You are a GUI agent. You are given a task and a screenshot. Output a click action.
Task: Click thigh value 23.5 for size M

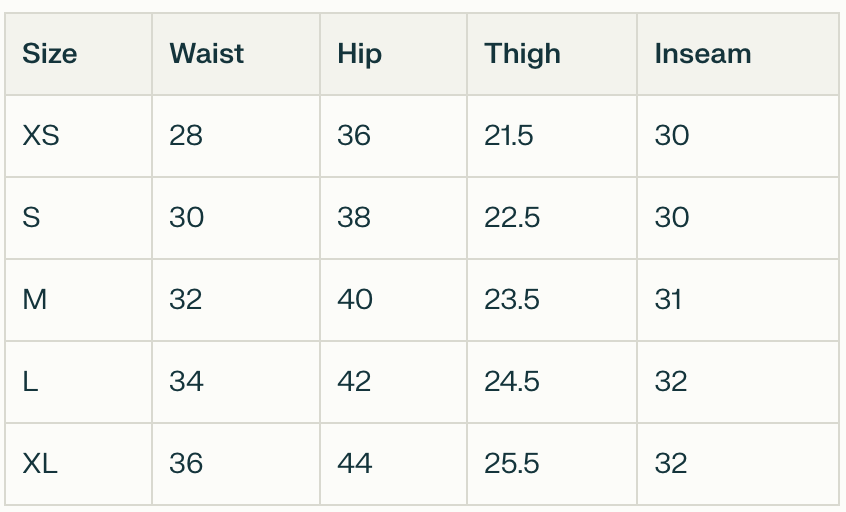(512, 300)
